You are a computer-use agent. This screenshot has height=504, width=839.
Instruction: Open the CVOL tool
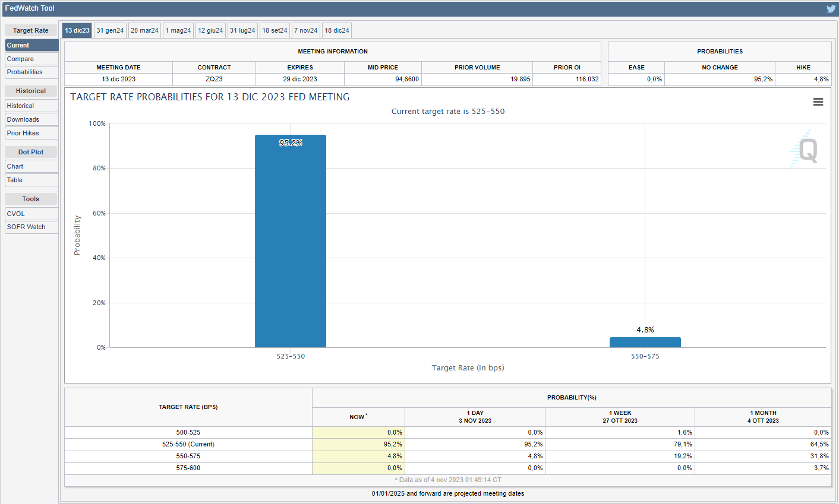[31, 214]
